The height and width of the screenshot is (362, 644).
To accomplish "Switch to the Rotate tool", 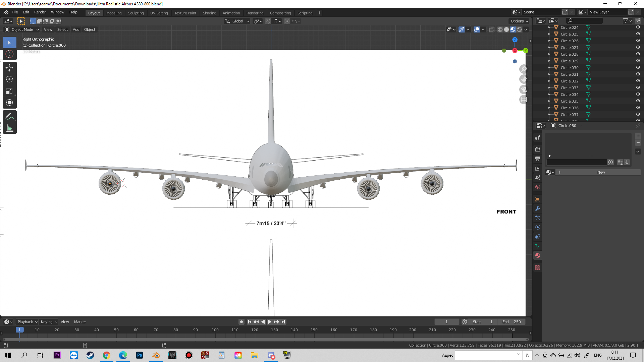I will (10, 79).
